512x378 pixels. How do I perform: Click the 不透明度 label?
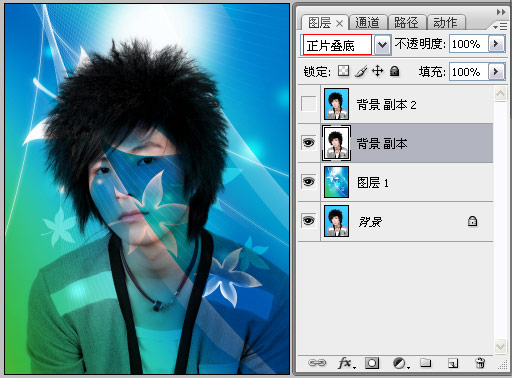(x=420, y=44)
